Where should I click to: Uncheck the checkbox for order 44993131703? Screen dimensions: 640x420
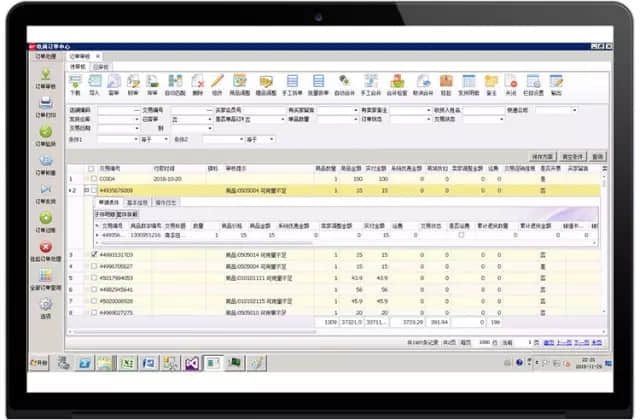94,255
